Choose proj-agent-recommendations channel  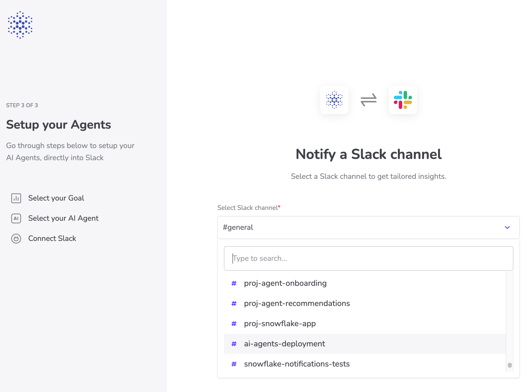(365, 303)
